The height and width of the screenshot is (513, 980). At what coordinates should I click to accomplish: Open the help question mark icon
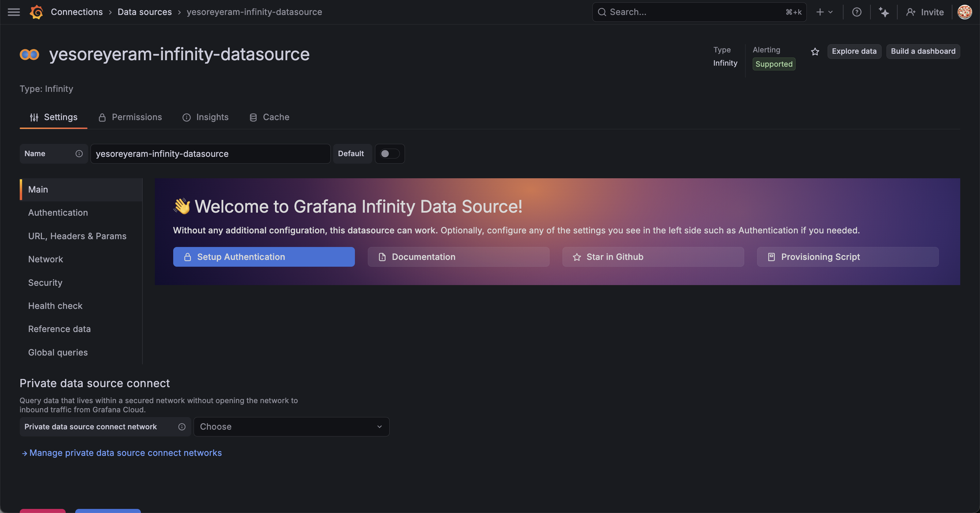[857, 12]
